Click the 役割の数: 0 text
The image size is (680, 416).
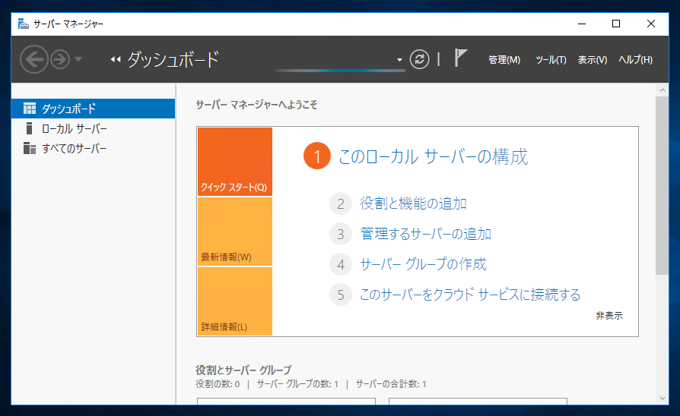pyautogui.click(x=217, y=384)
